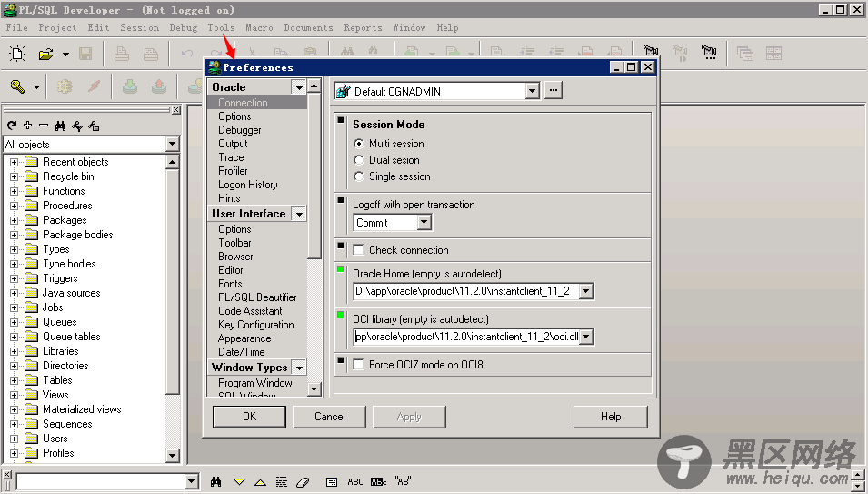Click the Execute gear icon
Screen dimensions: 868x494
coord(65,86)
